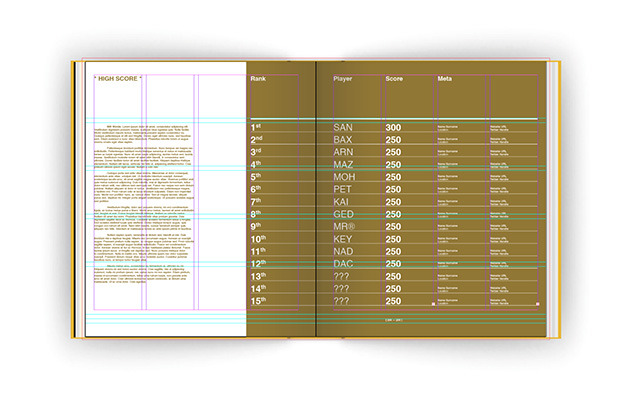Viewport: 640px width, 409px height.
Task: Click the 5th rank label
Action: point(256,177)
